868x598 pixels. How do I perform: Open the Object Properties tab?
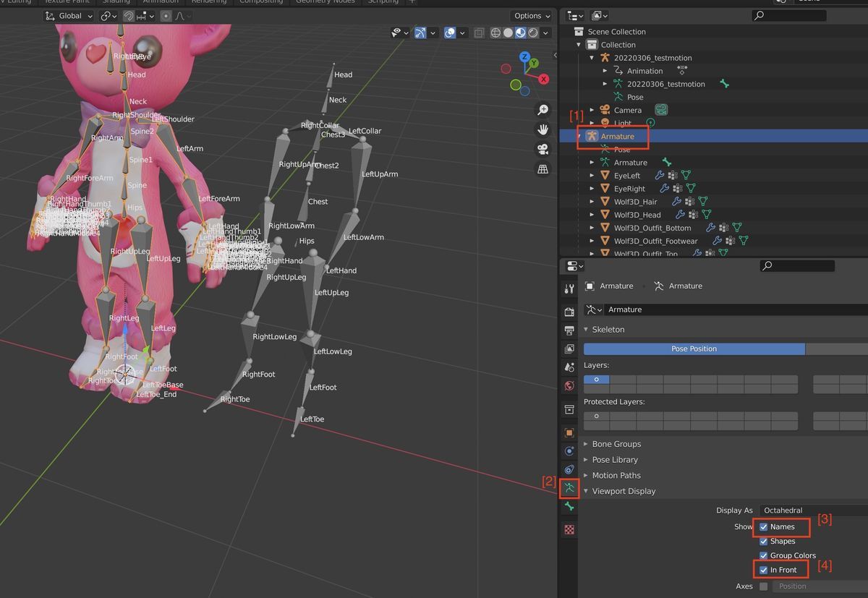click(x=569, y=432)
